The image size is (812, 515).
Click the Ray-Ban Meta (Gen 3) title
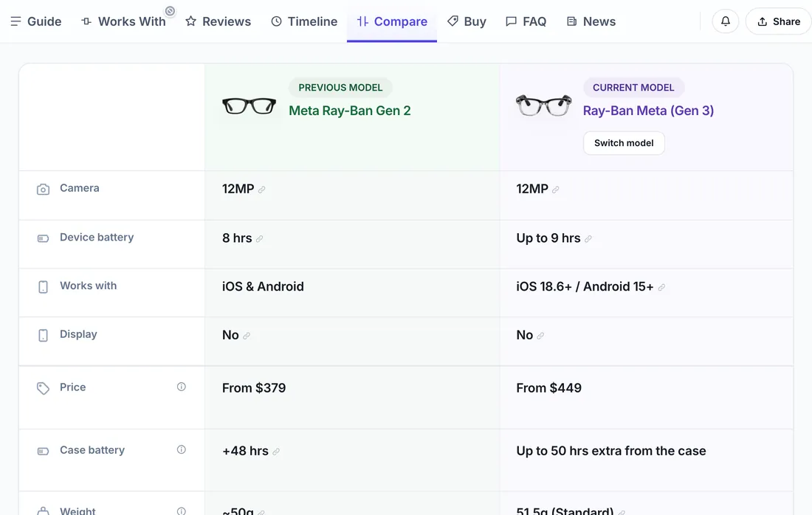click(x=648, y=111)
